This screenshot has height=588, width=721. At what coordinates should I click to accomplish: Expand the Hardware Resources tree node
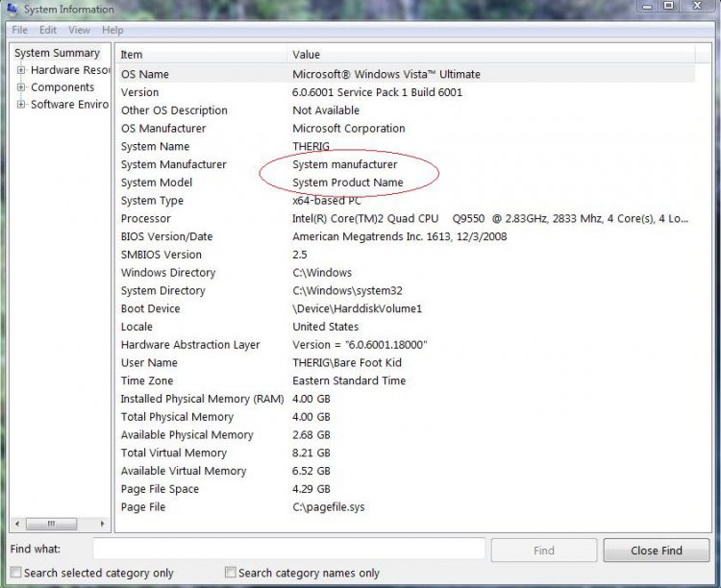pos(21,70)
